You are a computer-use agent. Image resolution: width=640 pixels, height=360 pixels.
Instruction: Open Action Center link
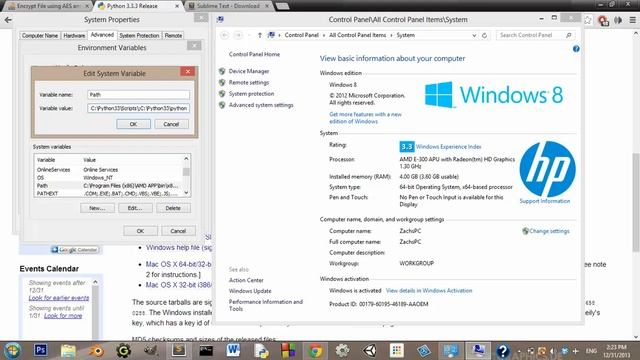(246, 280)
